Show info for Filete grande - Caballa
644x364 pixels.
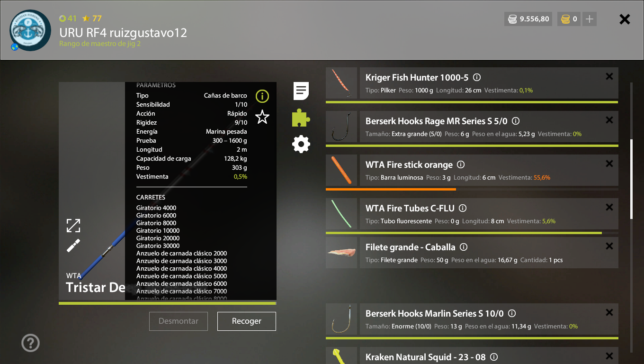coord(464,247)
